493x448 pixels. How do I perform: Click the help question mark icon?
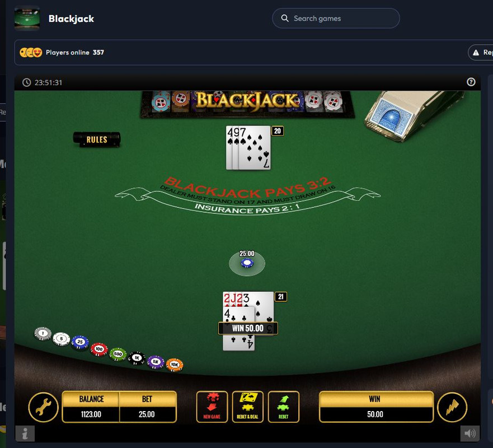click(471, 82)
